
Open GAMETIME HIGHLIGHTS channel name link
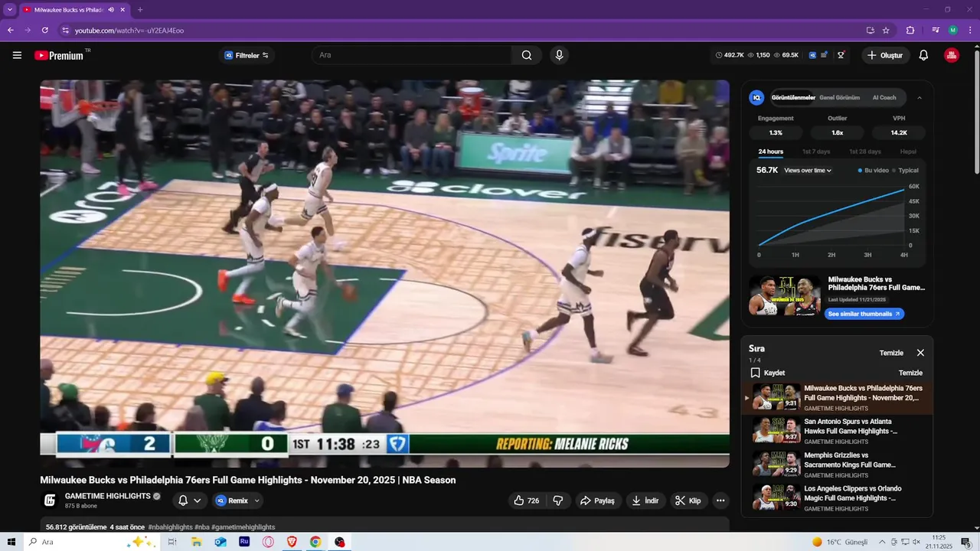tap(108, 496)
